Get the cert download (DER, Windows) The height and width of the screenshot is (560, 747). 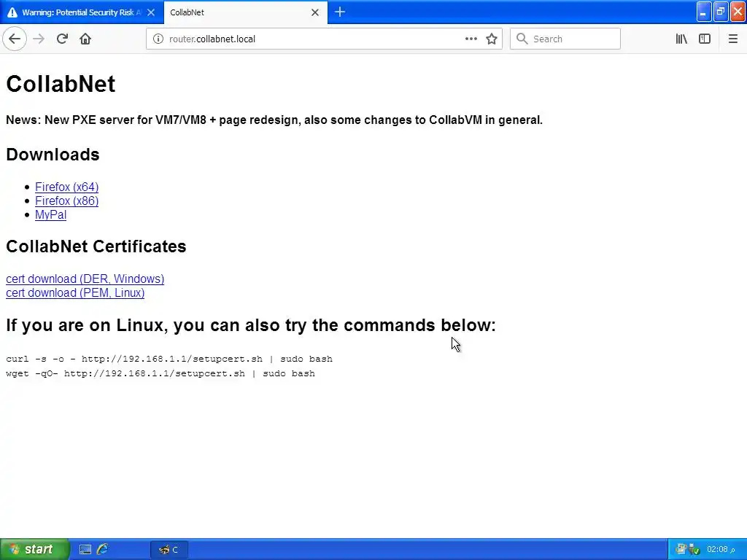pyautogui.click(x=85, y=279)
